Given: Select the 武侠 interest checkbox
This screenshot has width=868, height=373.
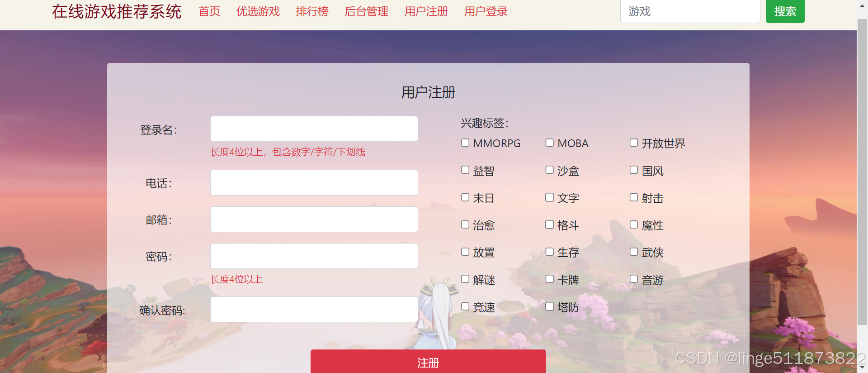Looking at the screenshot, I should tap(634, 252).
